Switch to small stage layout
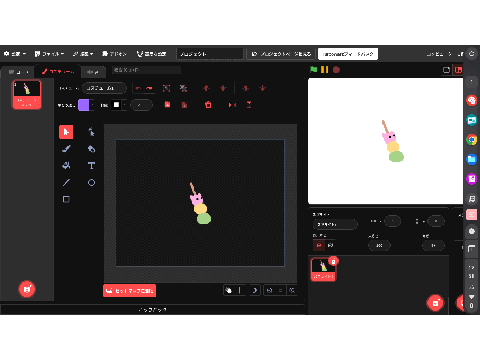This screenshot has width=480, height=360. tap(446, 70)
